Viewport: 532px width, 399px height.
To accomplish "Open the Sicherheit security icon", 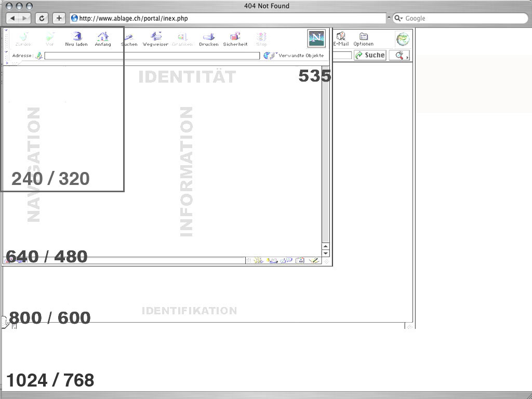I will coord(235,39).
